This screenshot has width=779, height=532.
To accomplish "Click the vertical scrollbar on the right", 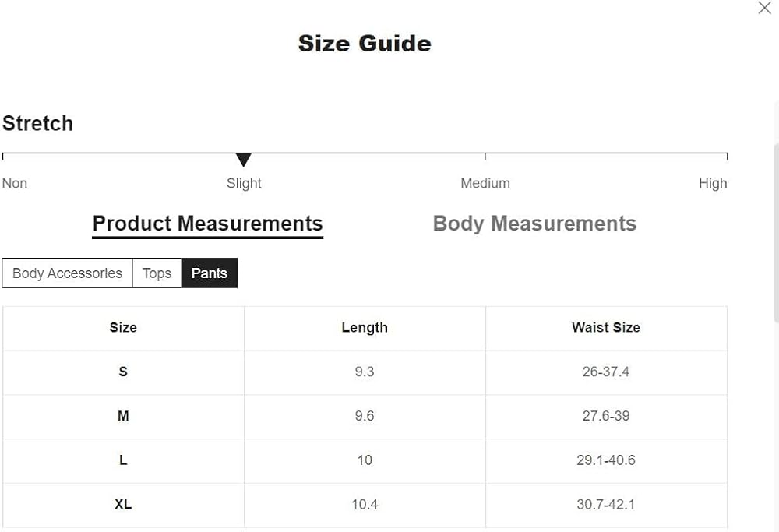I will [775, 234].
